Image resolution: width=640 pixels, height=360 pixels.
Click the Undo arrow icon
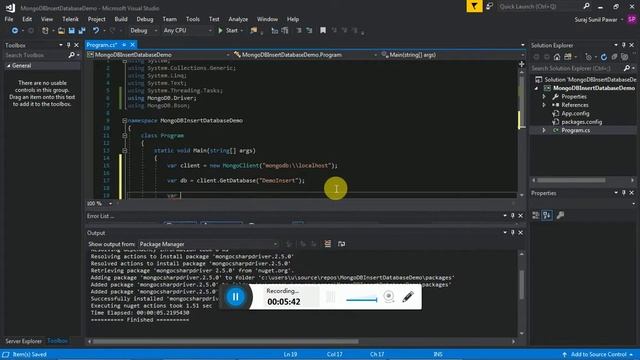[96, 31]
